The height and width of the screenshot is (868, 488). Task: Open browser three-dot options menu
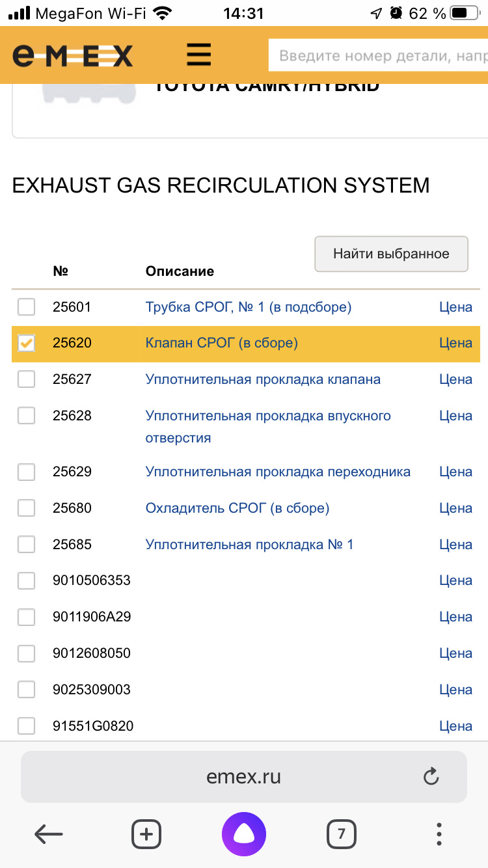tap(439, 834)
